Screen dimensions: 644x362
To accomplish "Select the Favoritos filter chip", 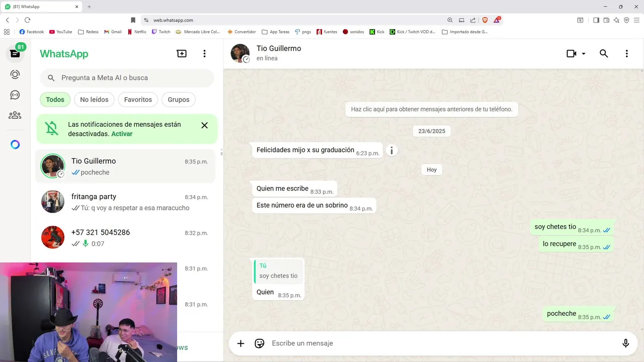I will 138,100.
